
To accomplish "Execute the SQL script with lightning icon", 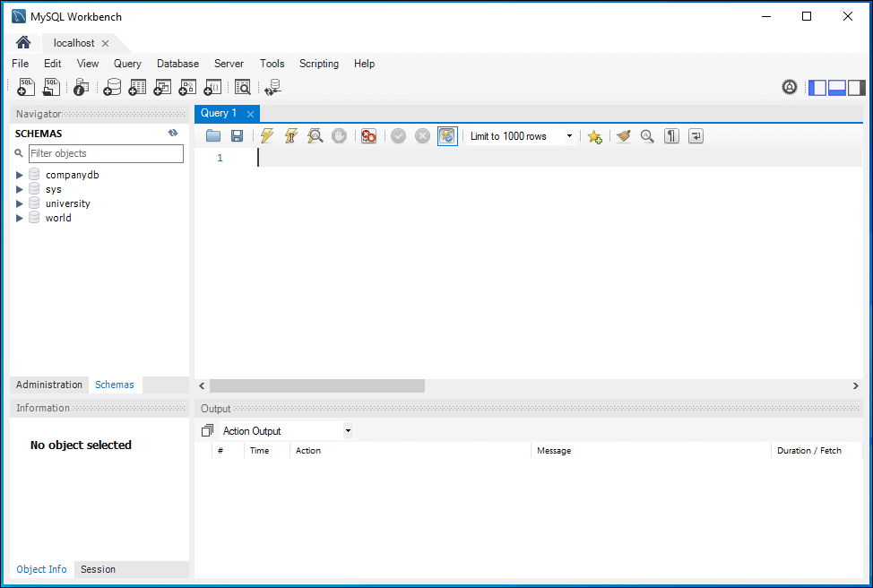I will tap(266, 136).
